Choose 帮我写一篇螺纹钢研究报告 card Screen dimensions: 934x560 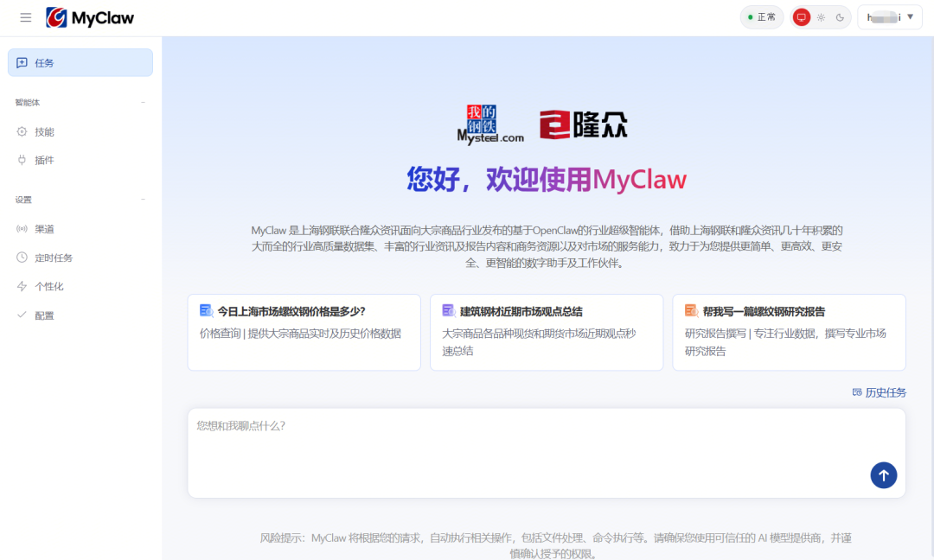point(789,332)
